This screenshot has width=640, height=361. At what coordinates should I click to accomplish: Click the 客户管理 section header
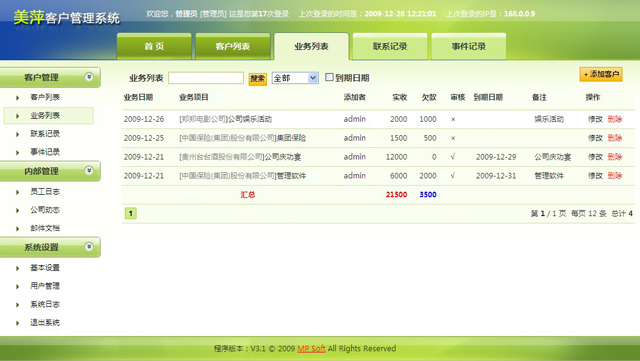[50, 77]
